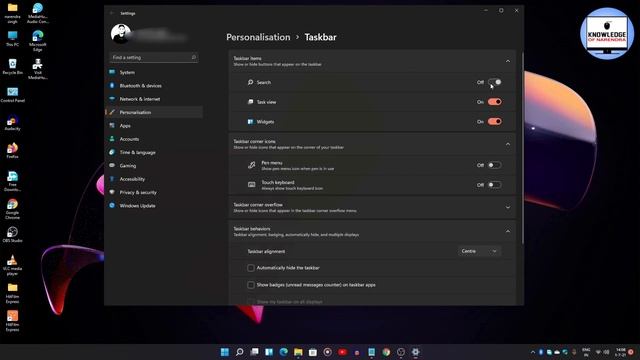Image resolution: width=640 pixels, height=360 pixels.
Task: Expand the Taskbar corner overflow section
Action: pos(508,207)
